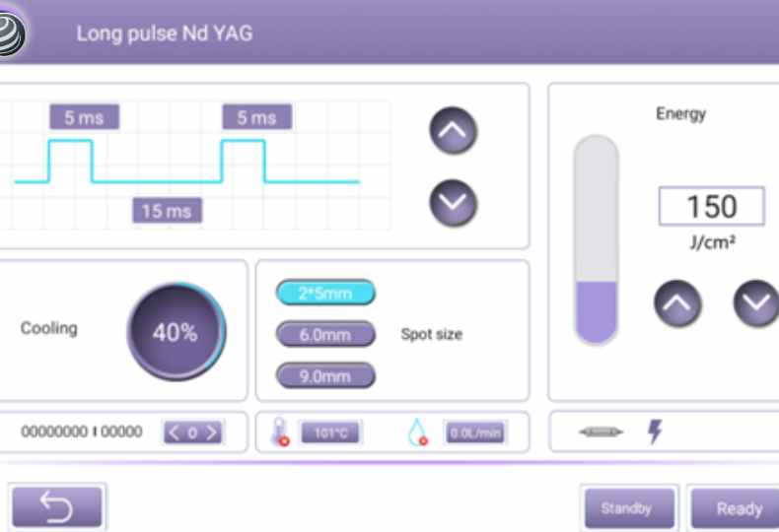Click the vertical energy level slider

click(596, 239)
